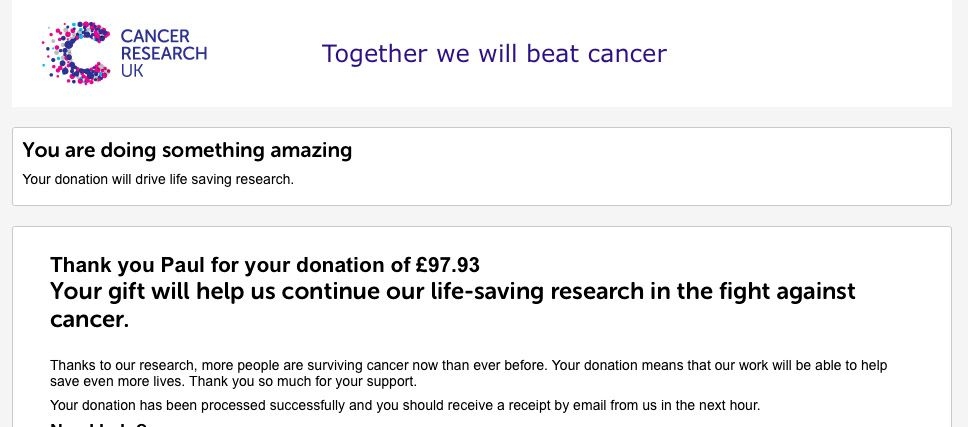Screen dimensions: 968x427
Task: Click the Cancer Research UK dotted C logo
Action: tap(74, 52)
